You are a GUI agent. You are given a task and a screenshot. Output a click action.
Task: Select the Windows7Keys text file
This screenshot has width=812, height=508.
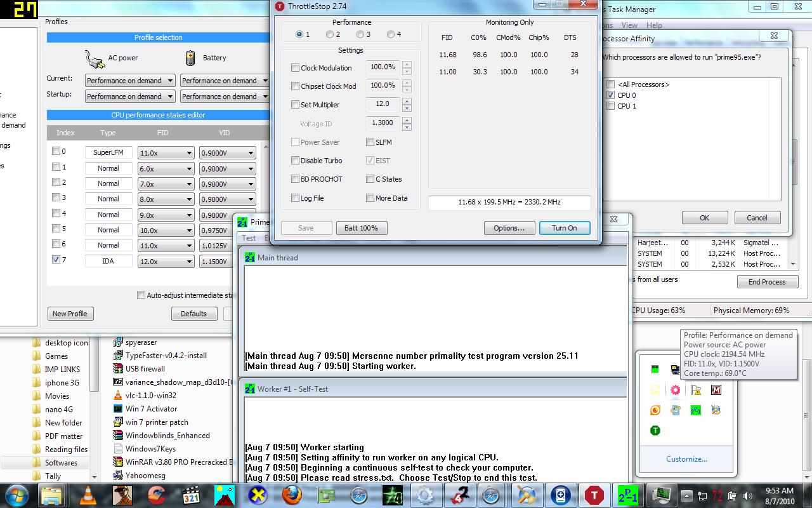144,449
